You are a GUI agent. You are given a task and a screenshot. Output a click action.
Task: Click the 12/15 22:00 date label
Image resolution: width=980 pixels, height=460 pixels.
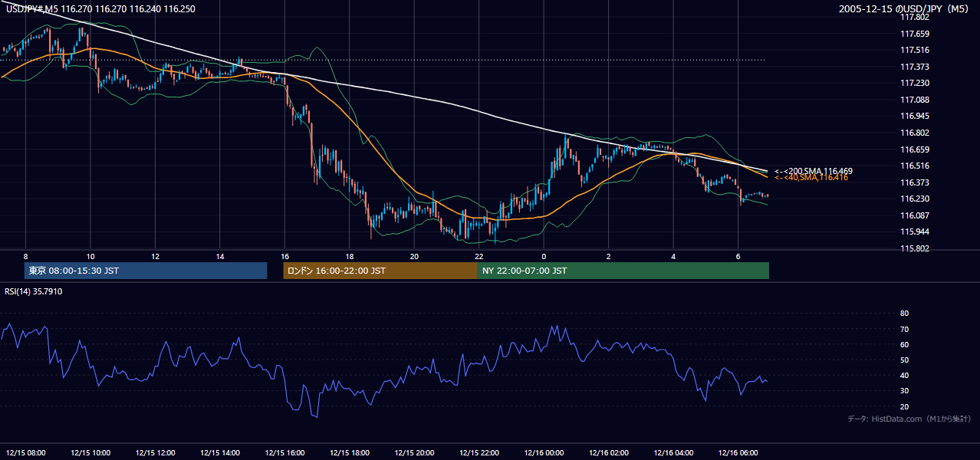[478, 453]
